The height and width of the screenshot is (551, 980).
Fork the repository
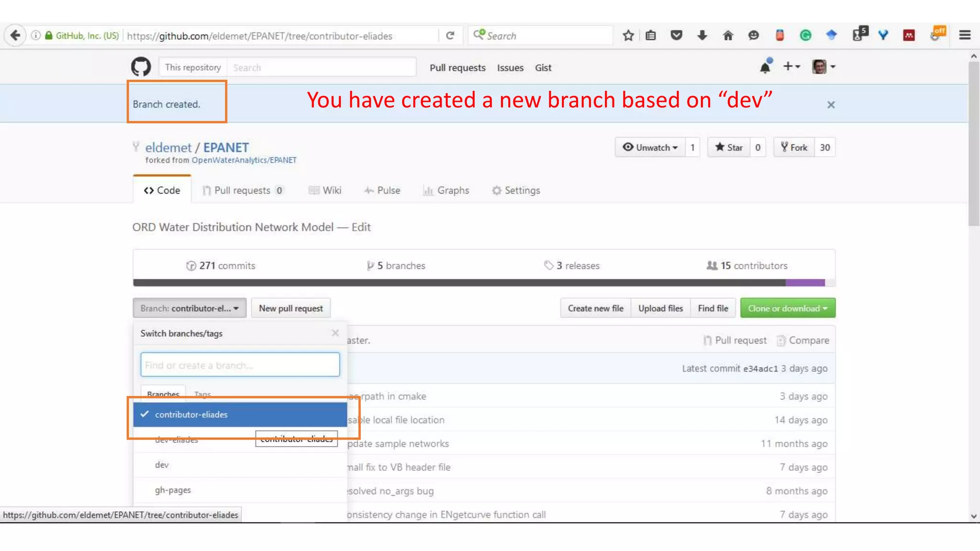(794, 147)
